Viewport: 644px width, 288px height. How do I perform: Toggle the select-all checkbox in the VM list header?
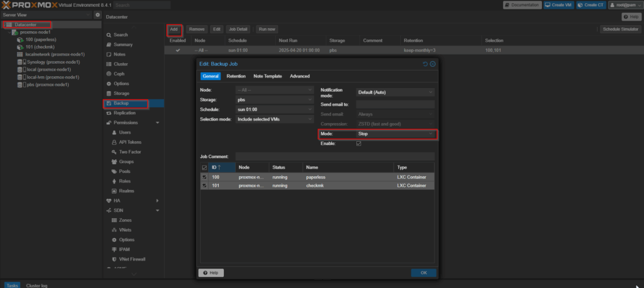click(x=204, y=167)
